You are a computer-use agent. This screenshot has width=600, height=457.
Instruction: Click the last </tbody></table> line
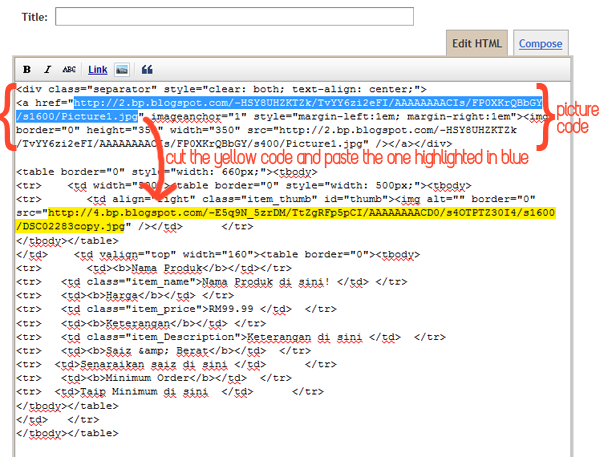coord(67,433)
